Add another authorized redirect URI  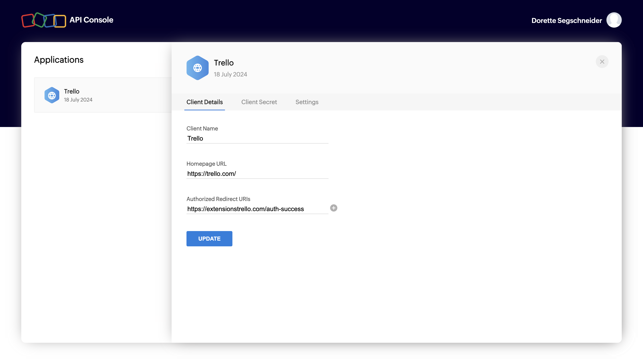tap(333, 208)
